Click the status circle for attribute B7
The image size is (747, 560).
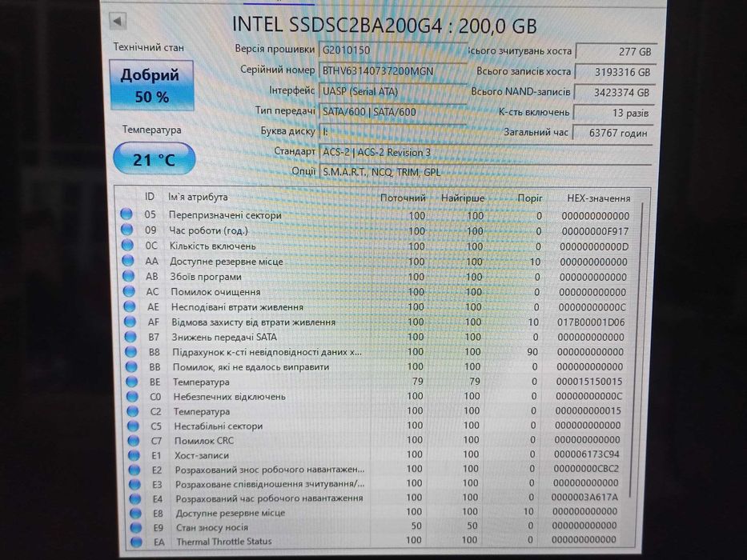click(130, 337)
